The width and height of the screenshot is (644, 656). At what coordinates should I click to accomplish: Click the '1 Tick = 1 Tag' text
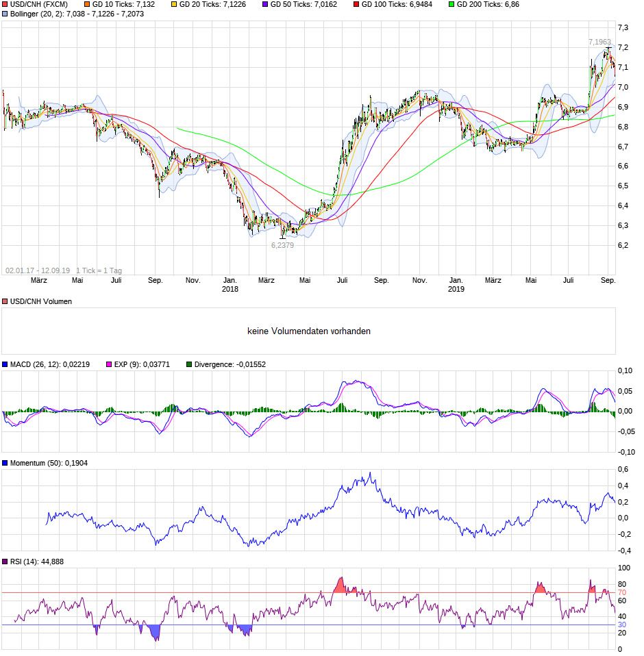[x=99, y=270]
